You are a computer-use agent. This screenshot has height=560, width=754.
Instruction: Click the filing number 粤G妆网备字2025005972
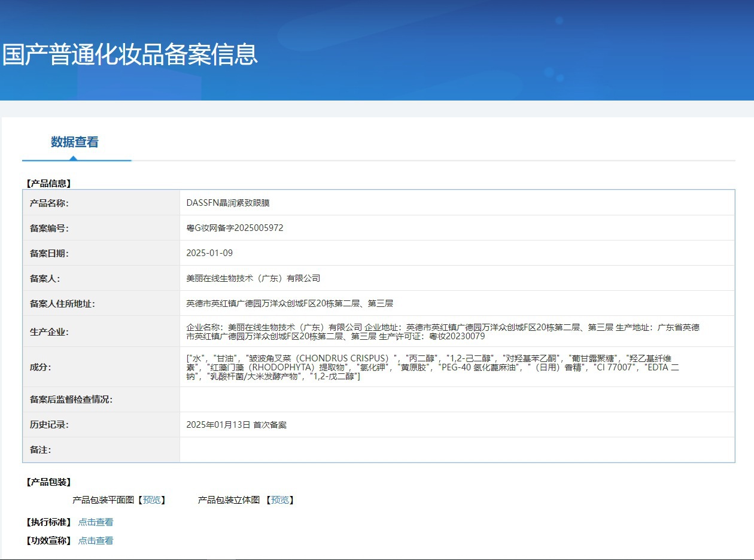coord(235,228)
